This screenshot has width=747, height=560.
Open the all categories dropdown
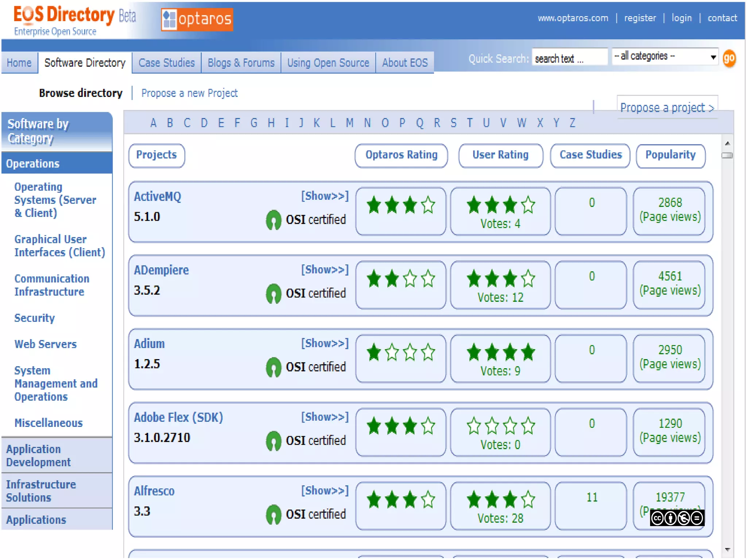(665, 57)
